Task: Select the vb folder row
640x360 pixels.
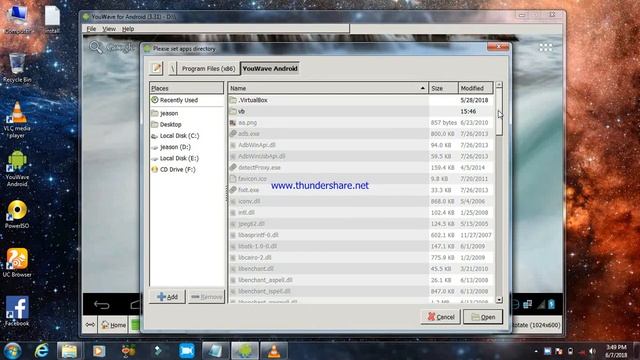Action: tap(361, 111)
